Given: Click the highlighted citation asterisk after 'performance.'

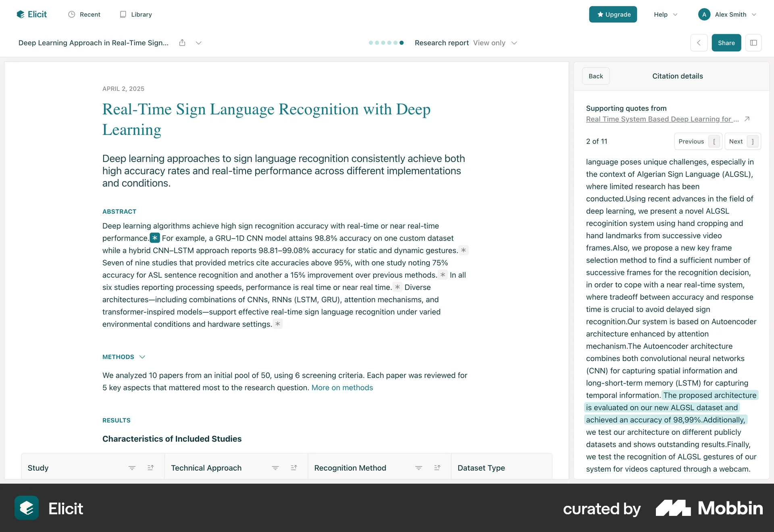Looking at the screenshot, I should pos(155,238).
